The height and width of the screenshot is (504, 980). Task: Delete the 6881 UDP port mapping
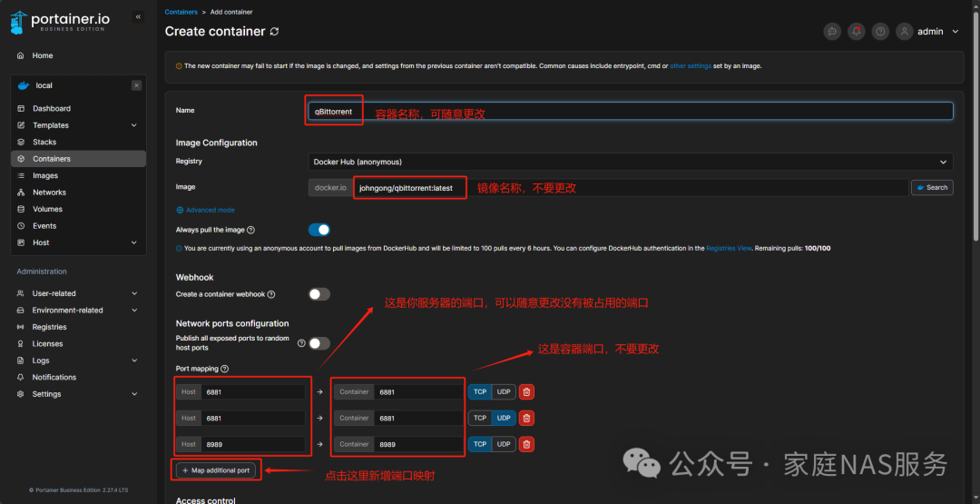(526, 418)
